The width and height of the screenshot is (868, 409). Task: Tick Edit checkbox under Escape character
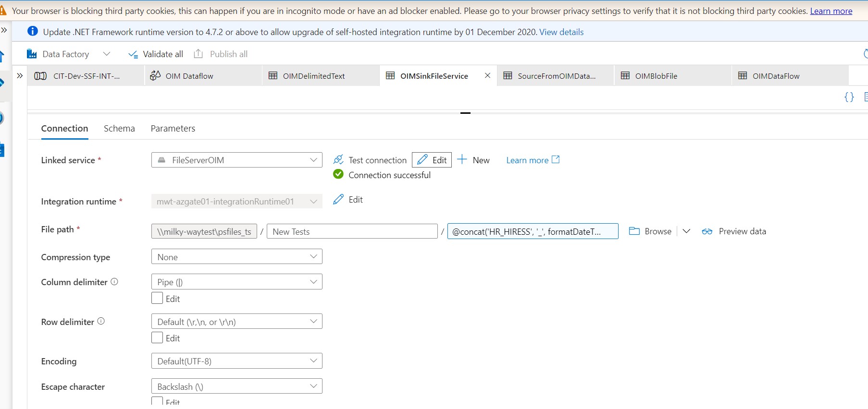click(x=157, y=401)
